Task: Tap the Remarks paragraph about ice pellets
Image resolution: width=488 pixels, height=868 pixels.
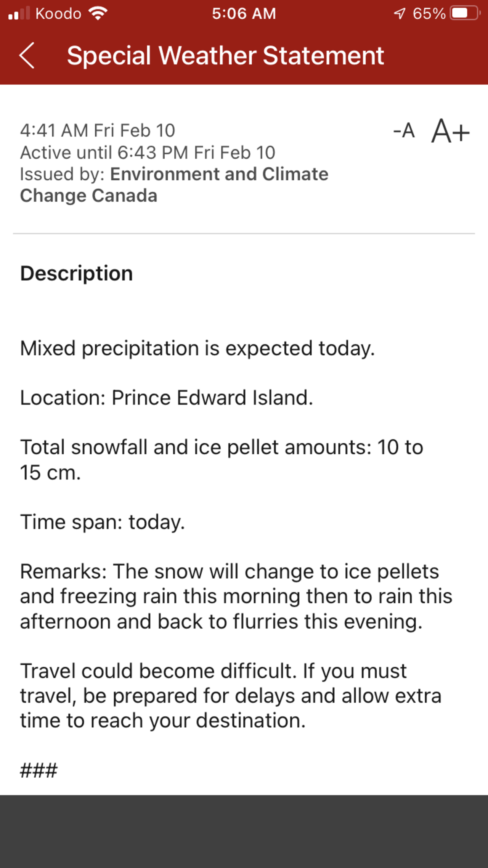Action: (x=236, y=596)
